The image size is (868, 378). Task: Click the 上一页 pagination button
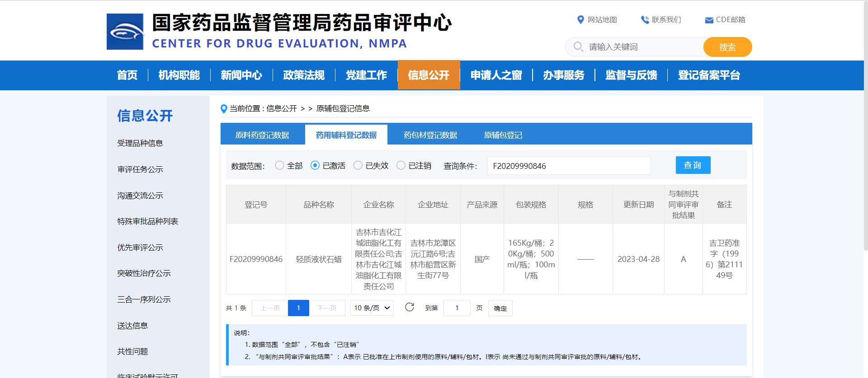pyautogui.click(x=270, y=308)
